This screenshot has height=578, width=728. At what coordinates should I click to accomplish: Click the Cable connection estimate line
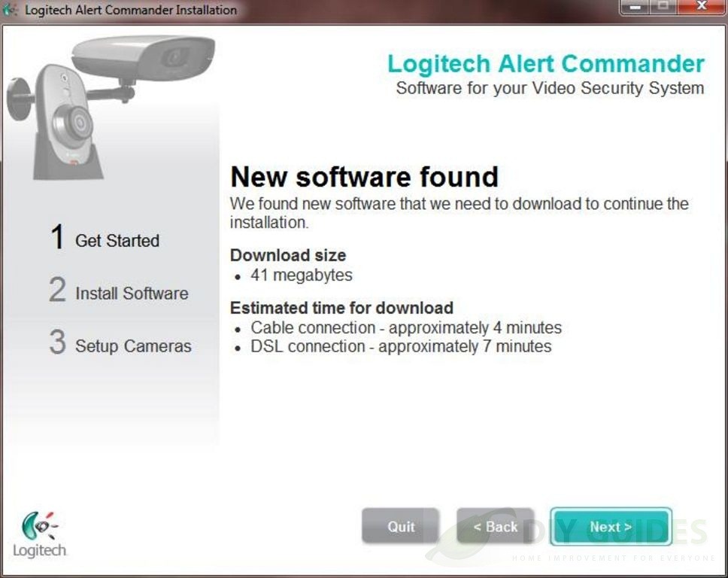pos(406,327)
